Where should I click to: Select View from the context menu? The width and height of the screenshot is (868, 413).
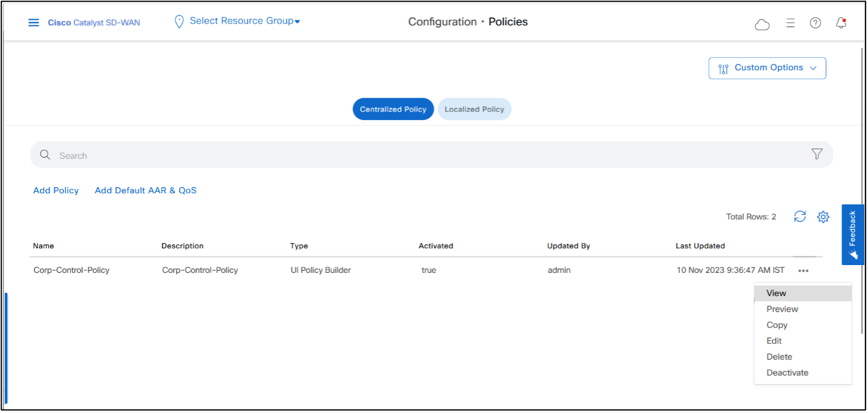[x=776, y=293]
